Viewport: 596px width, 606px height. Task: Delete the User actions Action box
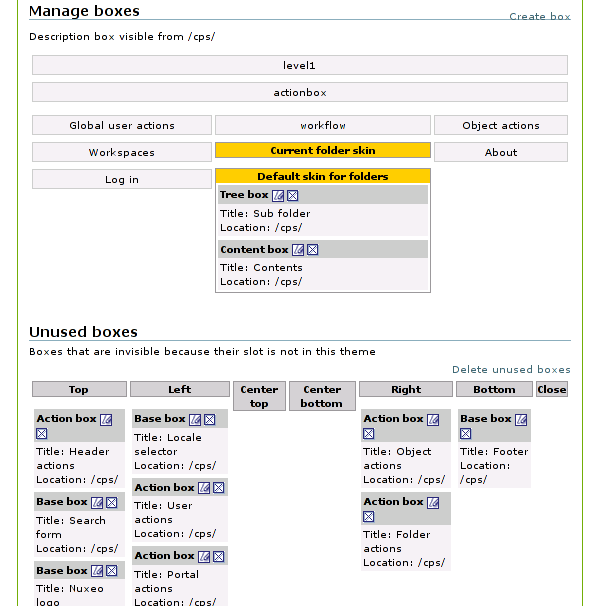coord(219,488)
